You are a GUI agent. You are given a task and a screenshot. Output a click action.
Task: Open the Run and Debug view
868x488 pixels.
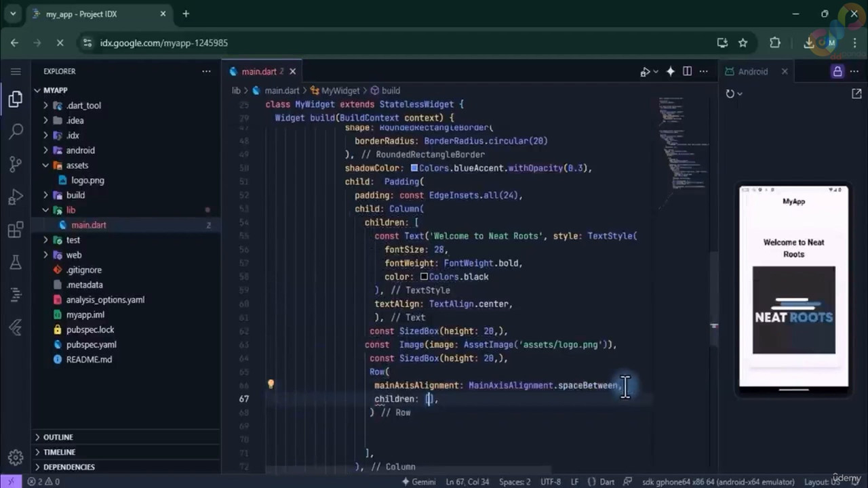(16, 197)
